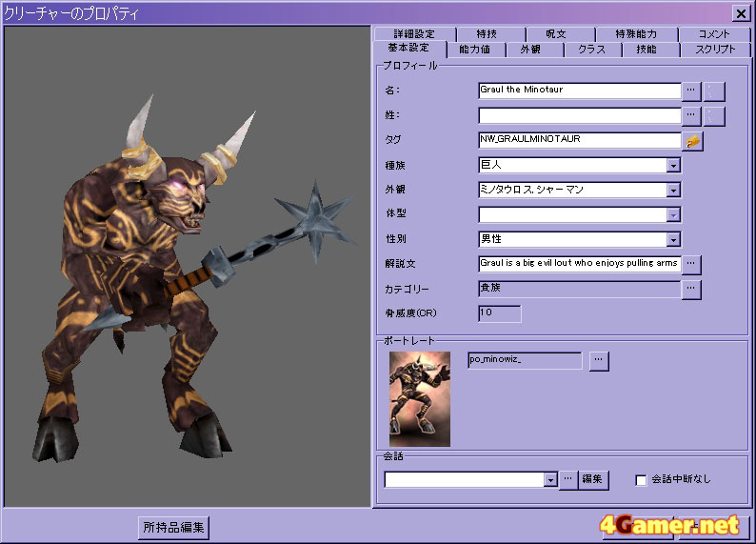Close the クリーチャーのプロパティ window

(x=741, y=13)
